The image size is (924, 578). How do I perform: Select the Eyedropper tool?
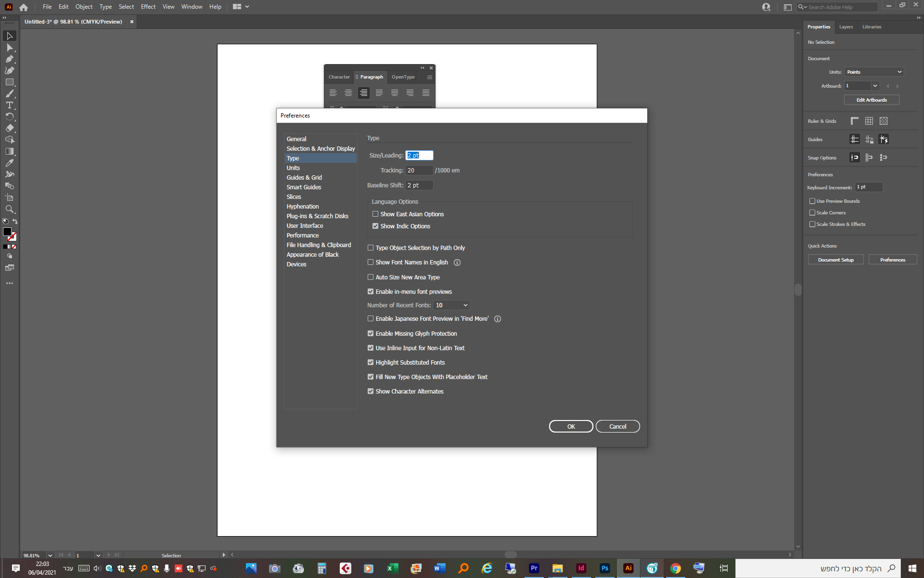(x=9, y=163)
